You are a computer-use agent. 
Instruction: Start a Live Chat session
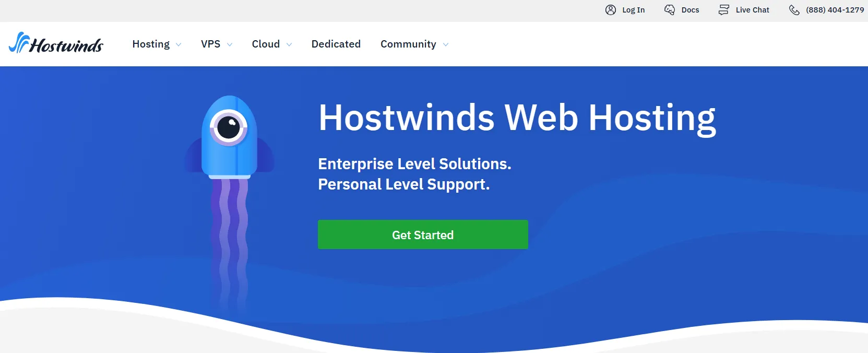coord(752,10)
